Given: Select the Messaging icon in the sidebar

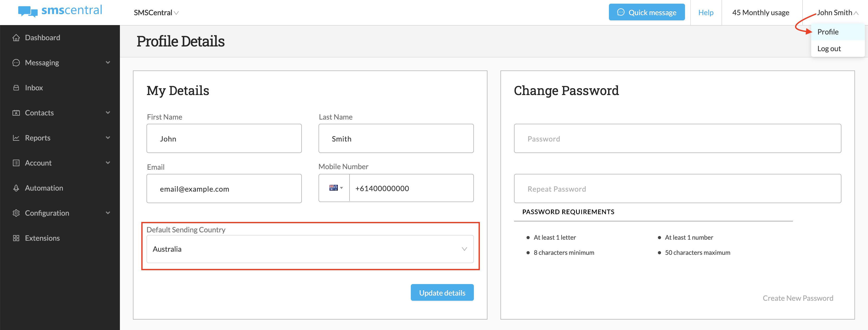Looking at the screenshot, I should click(16, 62).
